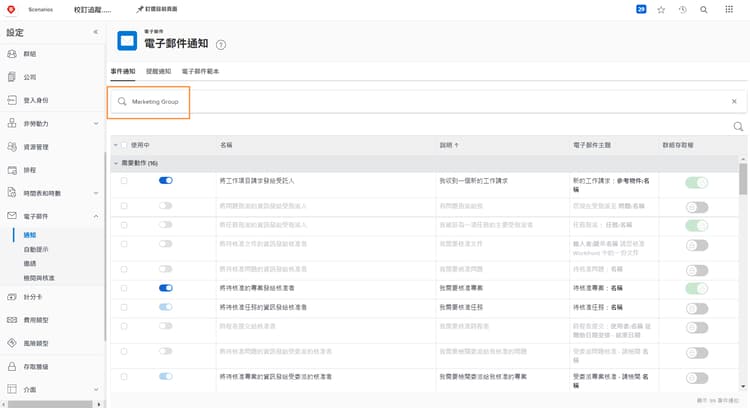The width and height of the screenshot is (750, 408).
Task: Tick the checkbox for 將待核准任務的資訊發給核准者 row
Action: coord(124,308)
